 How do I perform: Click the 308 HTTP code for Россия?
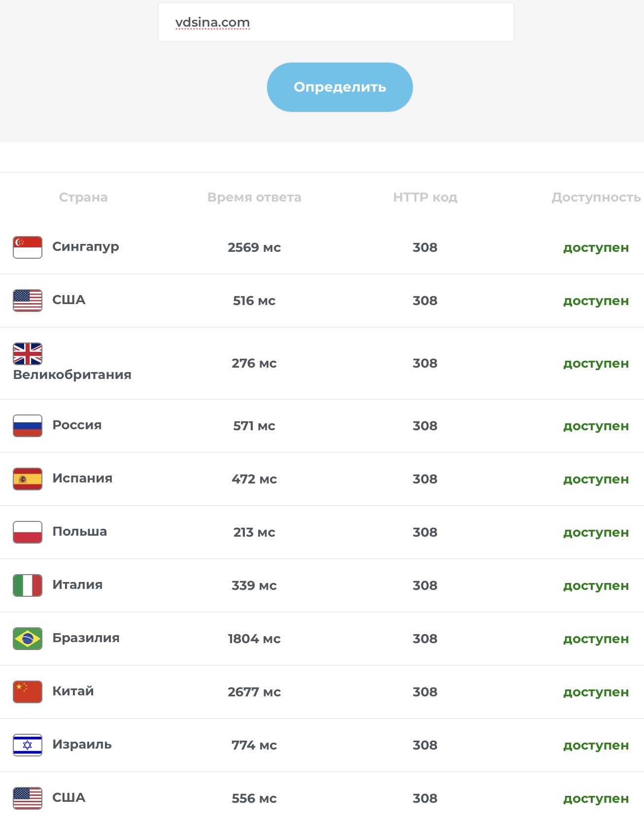pyautogui.click(x=425, y=426)
